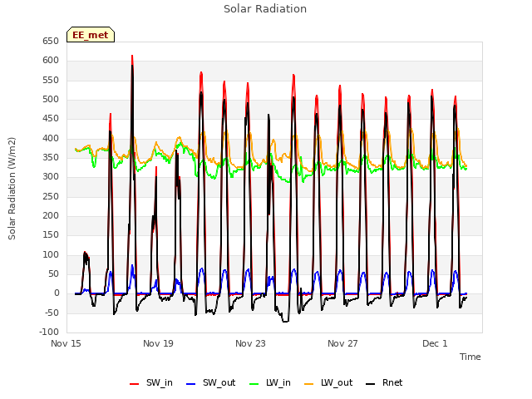Click the -100 y-axis tick label

[x=49, y=332]
